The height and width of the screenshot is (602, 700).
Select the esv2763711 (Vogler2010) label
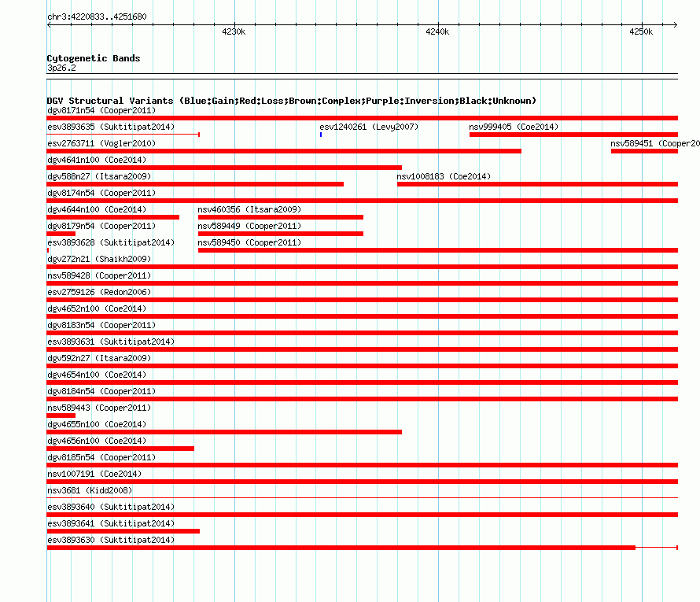tap(101, 143)
